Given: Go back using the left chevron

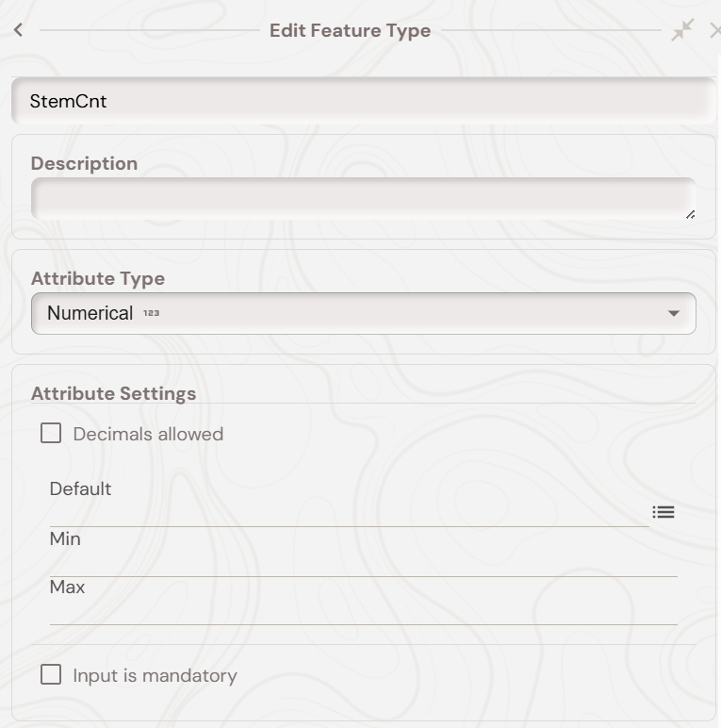Looking at the screenshot, I should tap(19, 30).
